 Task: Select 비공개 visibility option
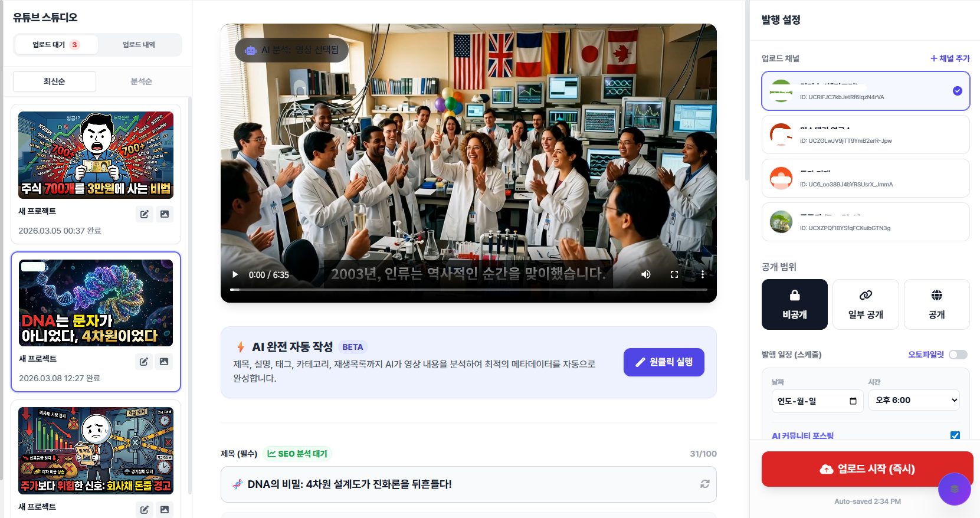(794, 304)
